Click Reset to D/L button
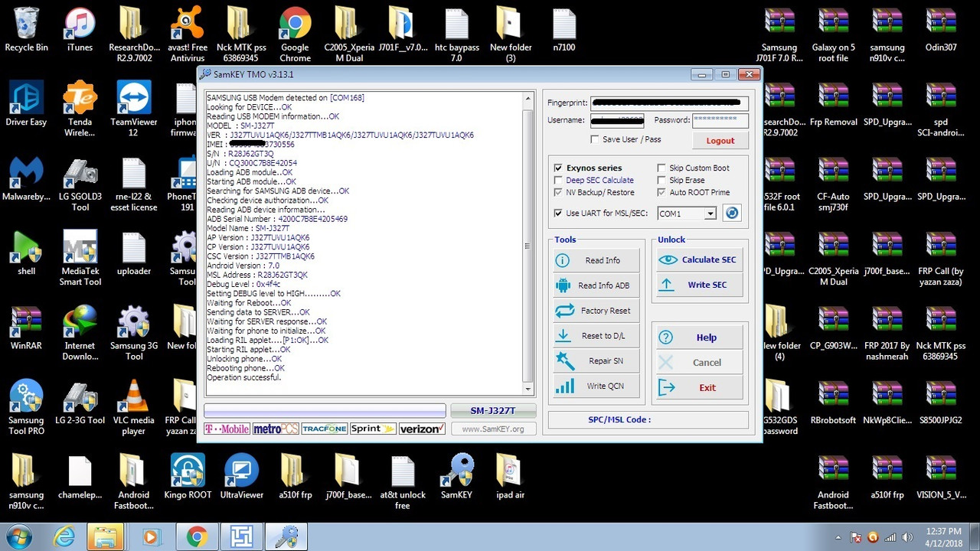 (x=596, y=336)
